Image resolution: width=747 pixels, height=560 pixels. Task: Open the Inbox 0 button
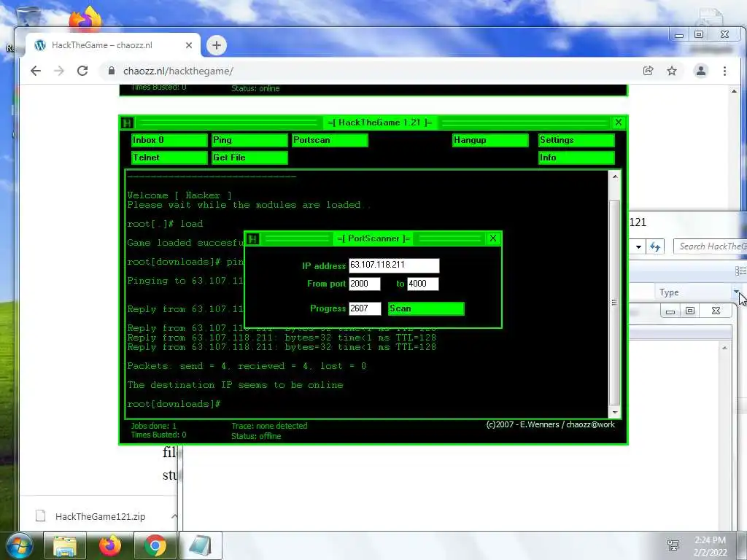pos(169,140)
